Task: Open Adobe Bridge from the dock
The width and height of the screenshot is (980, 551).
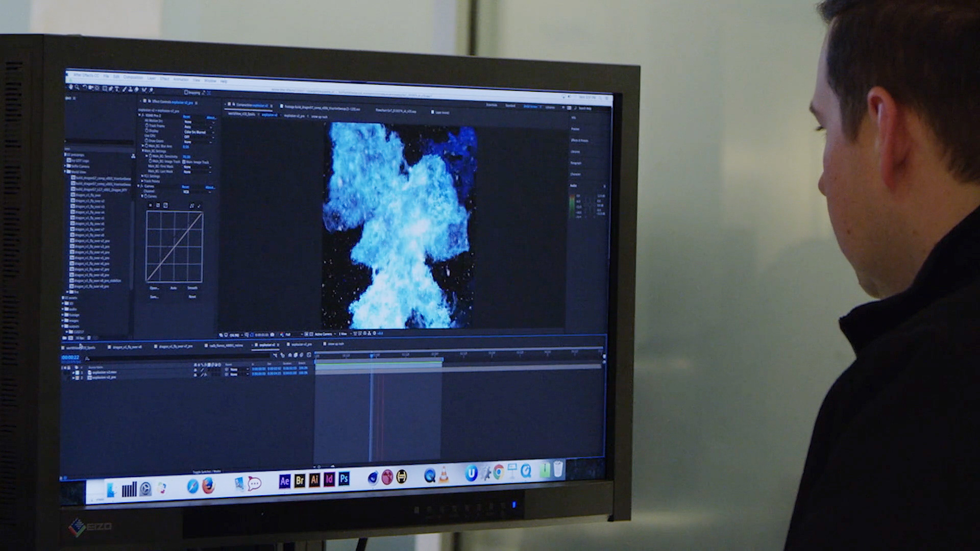Action: click(300, 481)
